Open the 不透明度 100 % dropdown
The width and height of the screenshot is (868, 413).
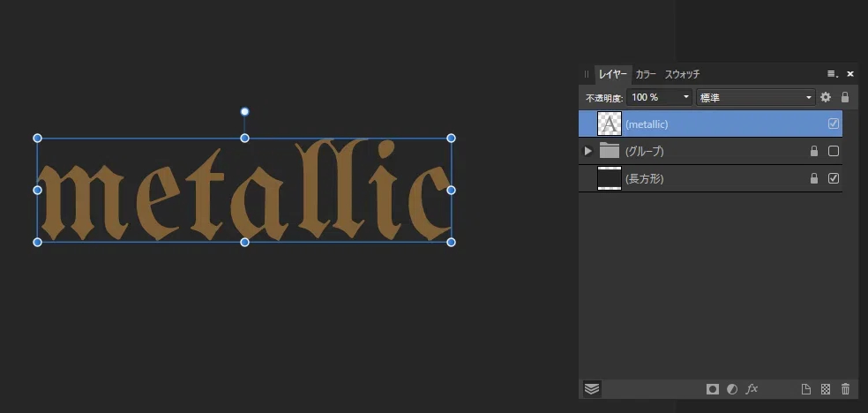click(659, 97)
